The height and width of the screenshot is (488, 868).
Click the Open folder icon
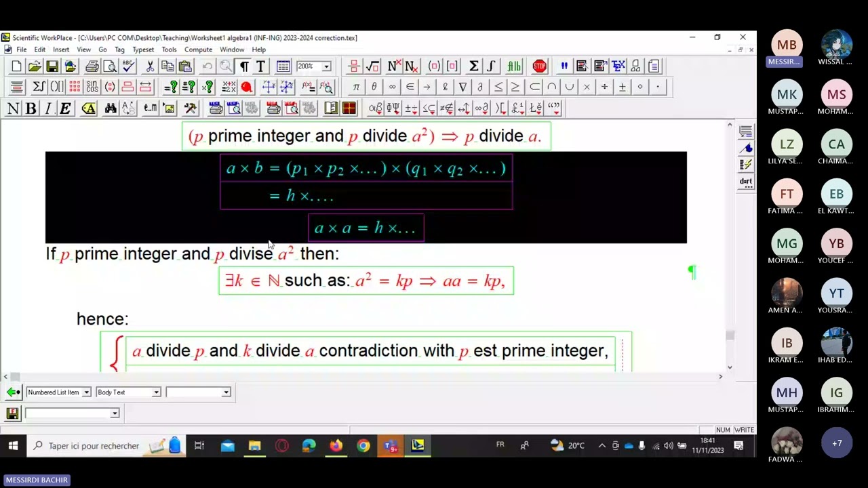(34, 66)
